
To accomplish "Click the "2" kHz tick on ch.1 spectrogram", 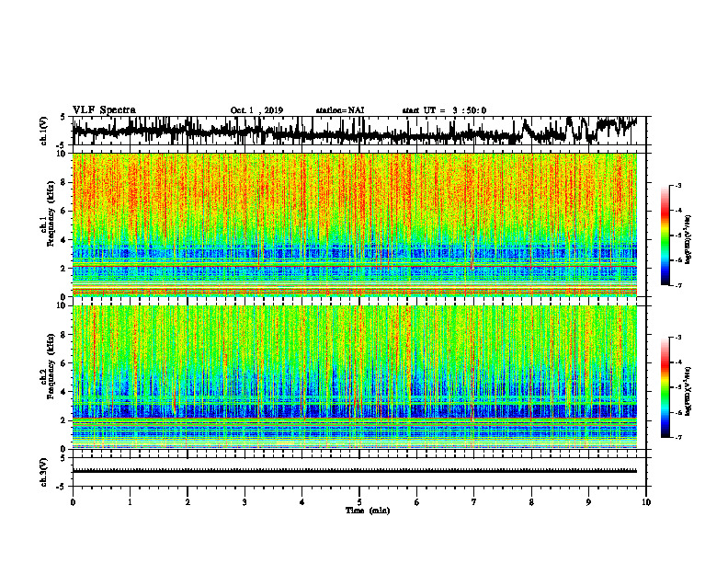I will [63, 268].
